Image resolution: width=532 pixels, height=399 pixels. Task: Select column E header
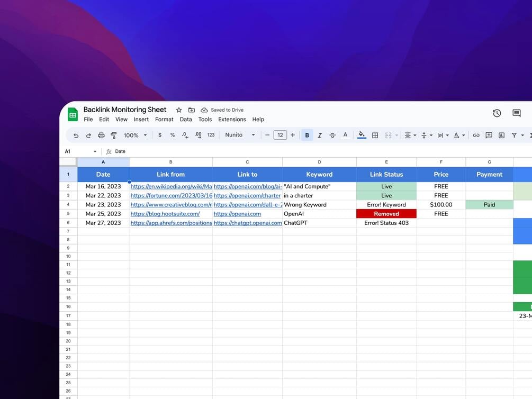tap(386, 162)
